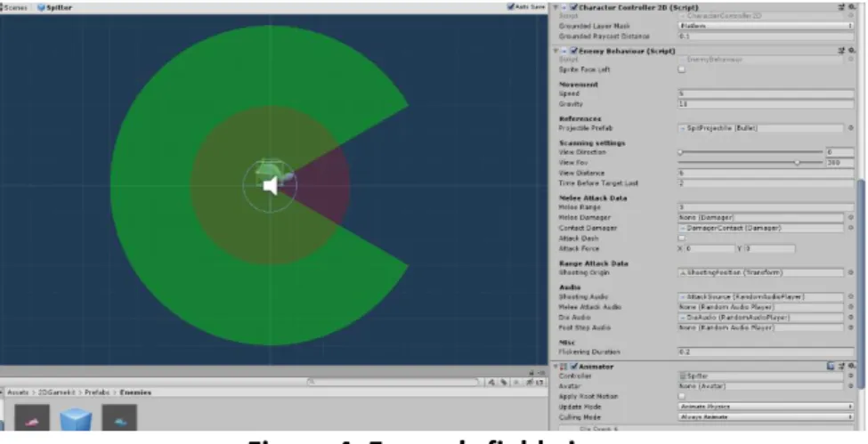Click the View Direction slider handle

point(680,152)
